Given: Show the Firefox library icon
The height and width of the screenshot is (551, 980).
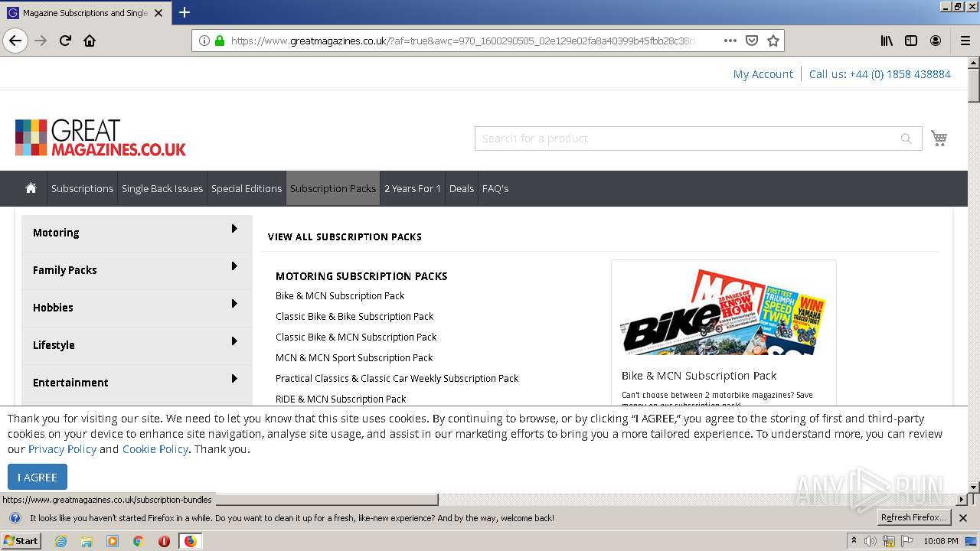Looking at the screenshot, I should point(887,41).
